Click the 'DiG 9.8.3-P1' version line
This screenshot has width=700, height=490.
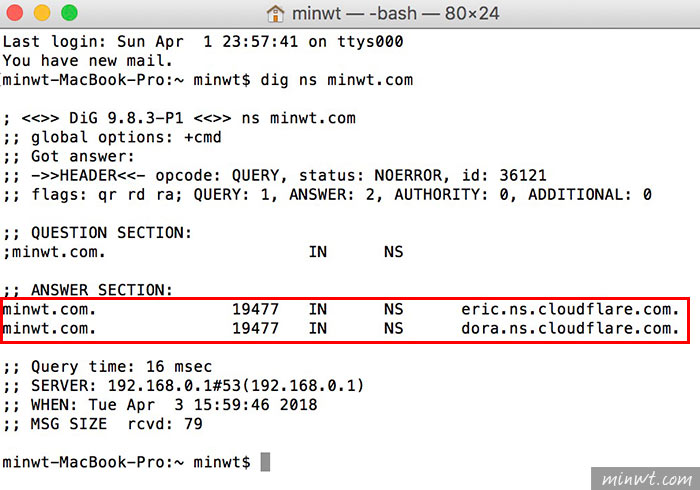(179, 118)
